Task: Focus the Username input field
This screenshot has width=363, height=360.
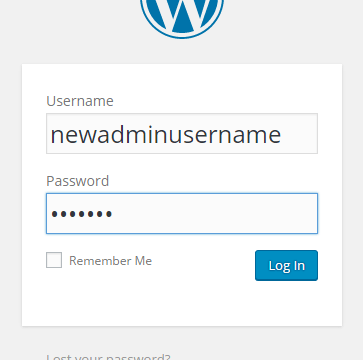Action: click(182, 133)
